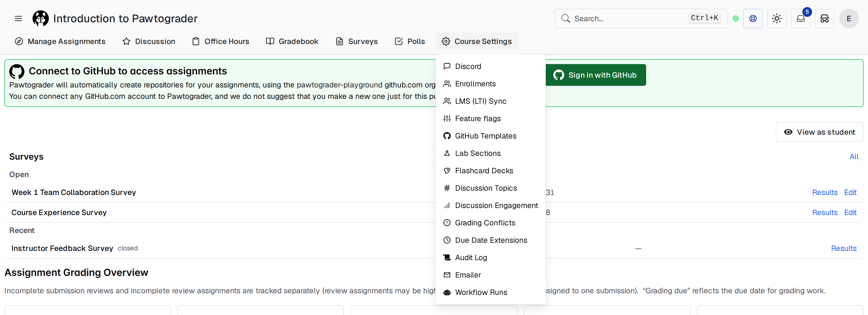The height and width of the screenshot is (315, 868).
Task: View Results for Instructor Feedback Survey
Action: [844, 248]
